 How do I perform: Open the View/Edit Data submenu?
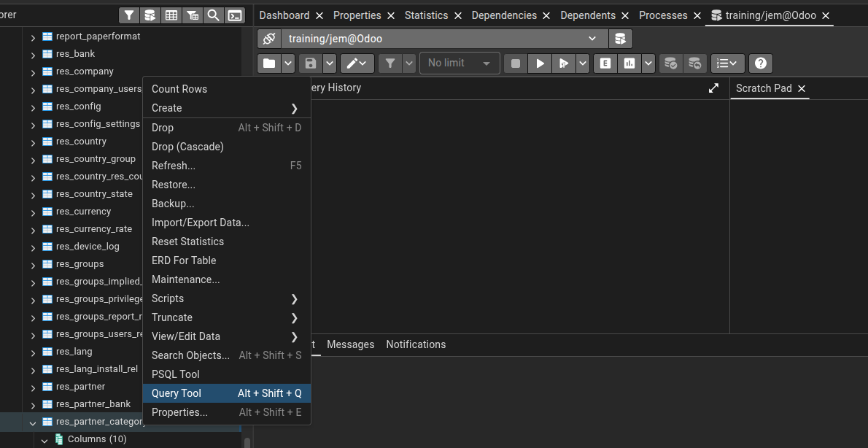tap(227, 336)
